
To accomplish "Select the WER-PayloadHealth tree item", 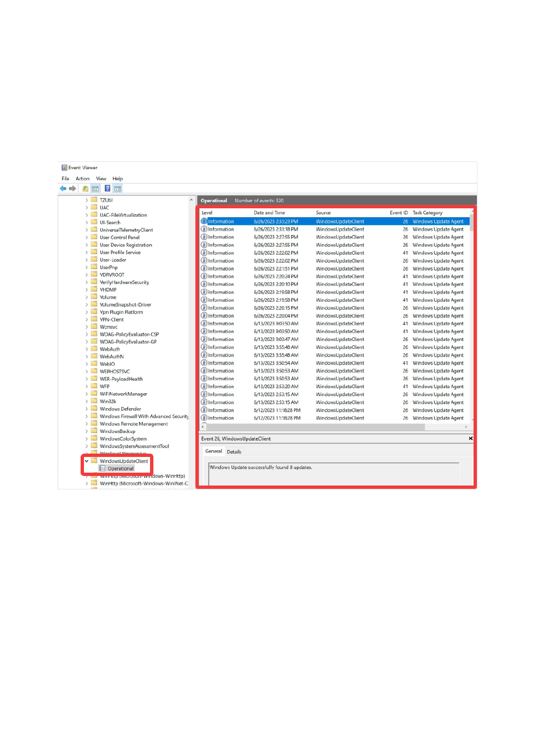I will (121, 379).
